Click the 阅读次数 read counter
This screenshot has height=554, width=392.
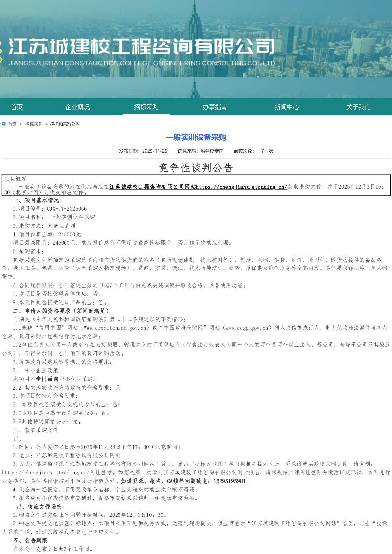coord(253,151)
